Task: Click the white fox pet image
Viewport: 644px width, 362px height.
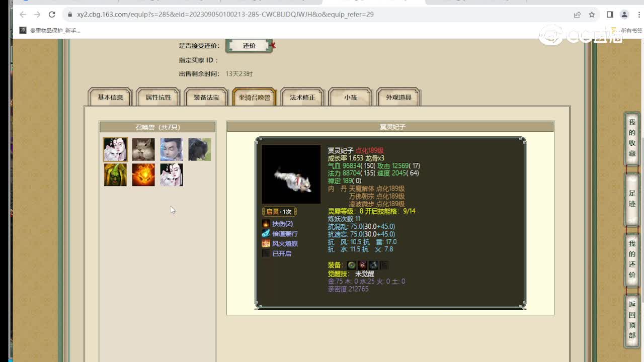Action: coord(291,174)
